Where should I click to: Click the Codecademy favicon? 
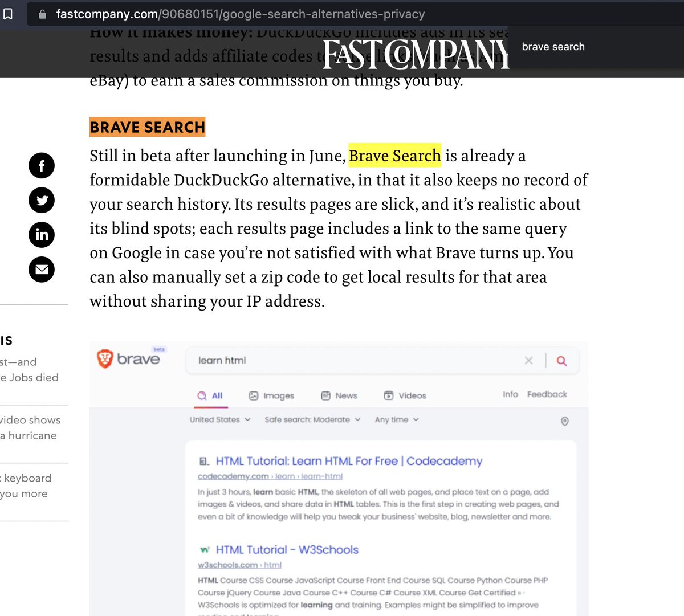[204, 462]
